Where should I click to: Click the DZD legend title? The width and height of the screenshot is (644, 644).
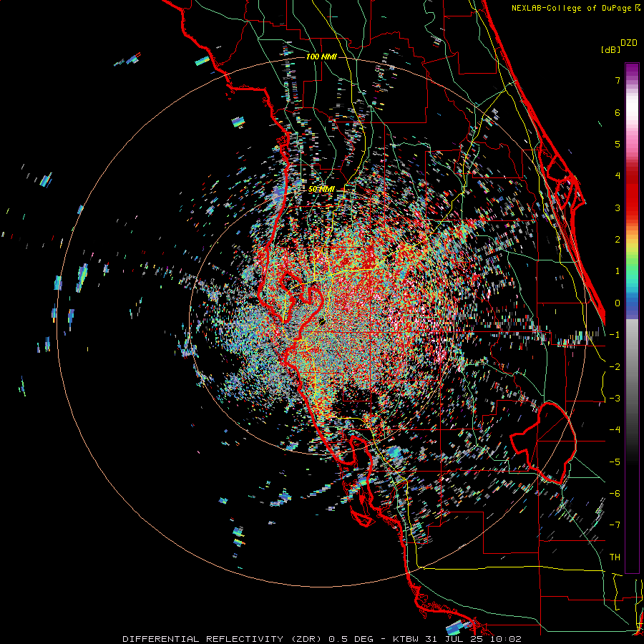coord(629,43)
